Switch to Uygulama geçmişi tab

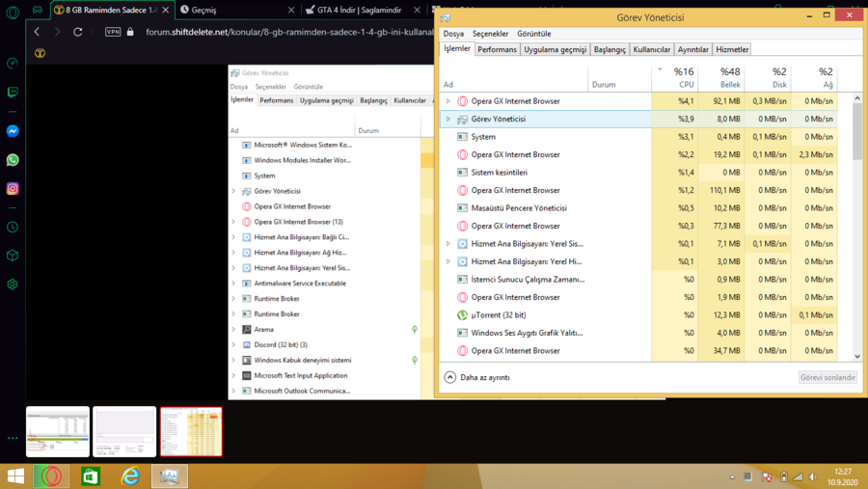point(556,49)
